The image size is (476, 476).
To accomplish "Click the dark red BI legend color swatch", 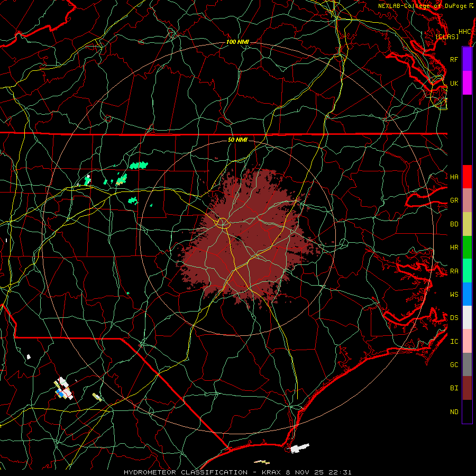I will click(x=467, y=388).
